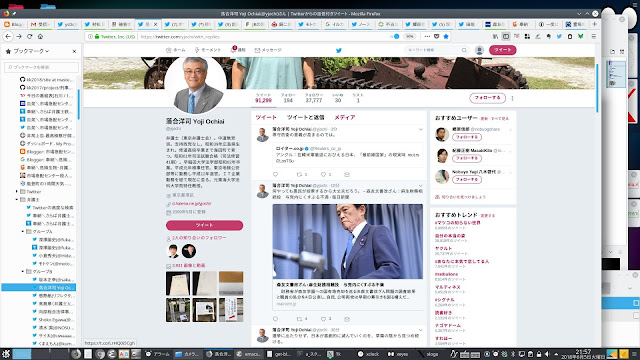The image size is (640, 360).
Task: Send the Reuters tweet via direct message icon
Action: click(x=347, y=174)
